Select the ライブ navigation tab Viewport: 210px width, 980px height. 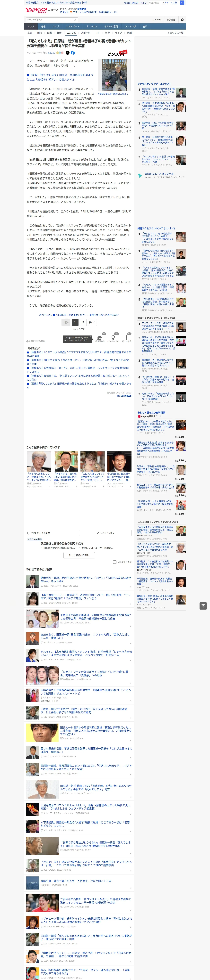(56, 27)
